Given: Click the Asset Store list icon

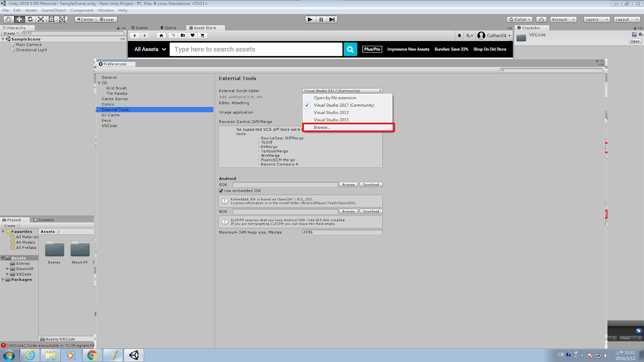Looking at the screenshot, I should pyautogui.click(x=173, y=35).
